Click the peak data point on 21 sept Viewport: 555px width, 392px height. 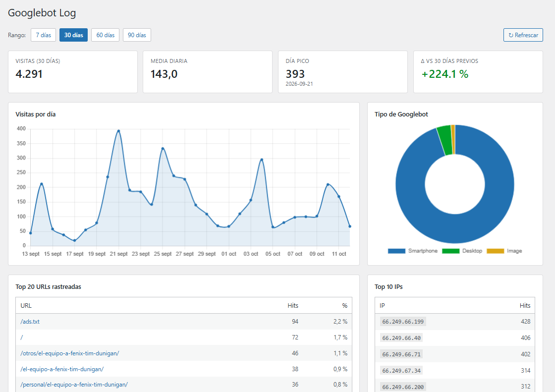(118, 131)
